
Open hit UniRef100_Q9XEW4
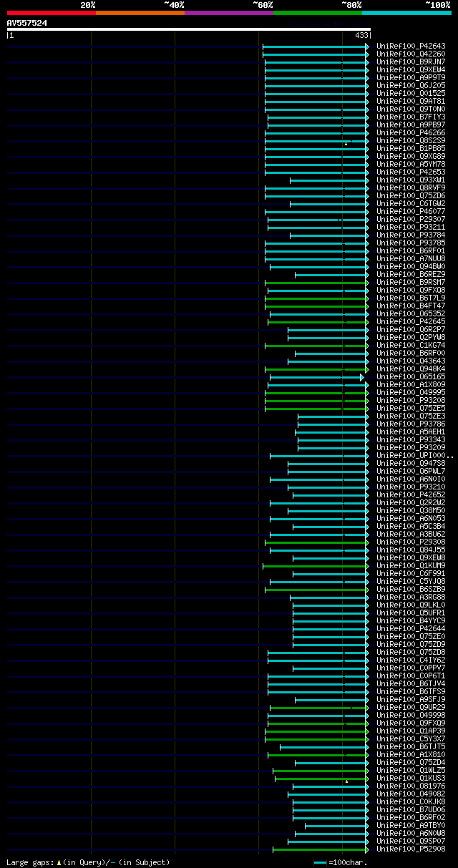411,69
